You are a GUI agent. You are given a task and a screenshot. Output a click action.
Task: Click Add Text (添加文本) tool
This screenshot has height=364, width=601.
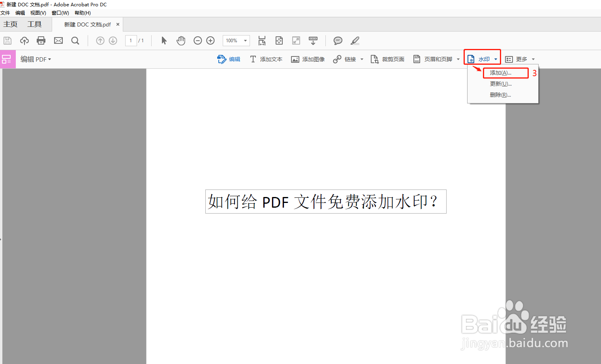(266, 59)
